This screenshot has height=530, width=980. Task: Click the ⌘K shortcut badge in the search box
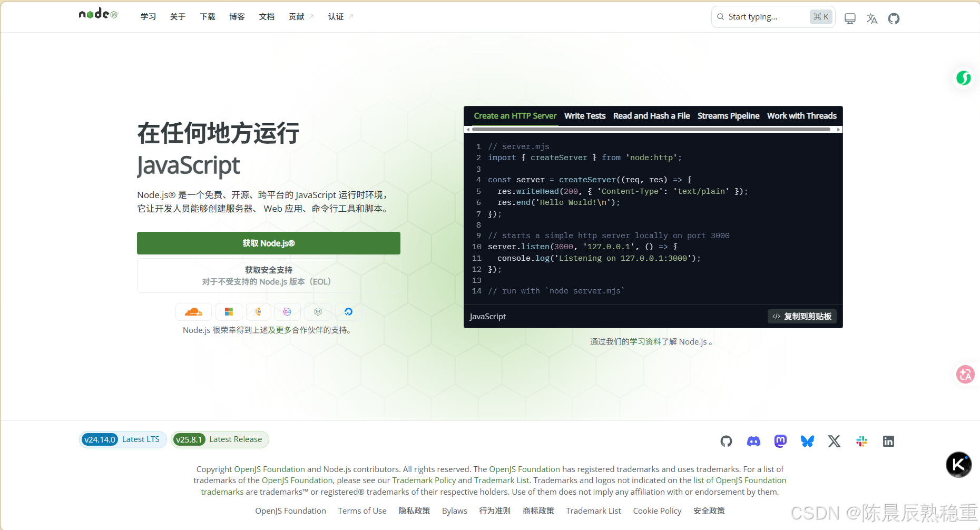(x=821, y=17)
